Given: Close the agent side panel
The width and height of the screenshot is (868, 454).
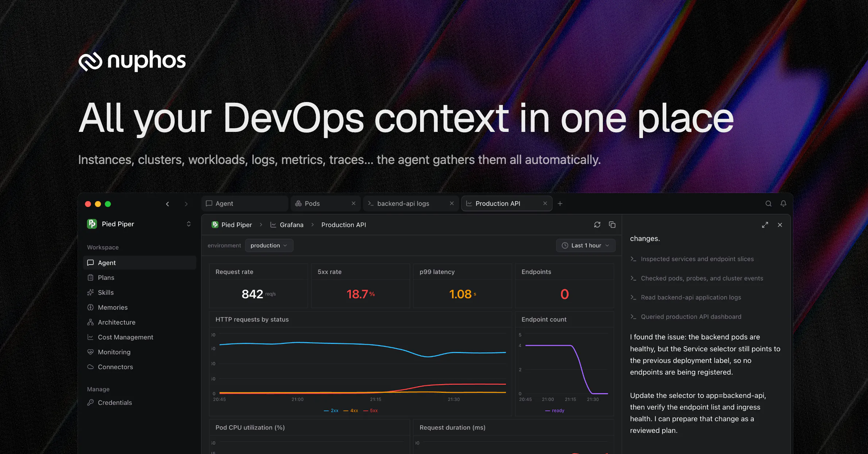Looking at the screenshot, I should pos(780,225).
